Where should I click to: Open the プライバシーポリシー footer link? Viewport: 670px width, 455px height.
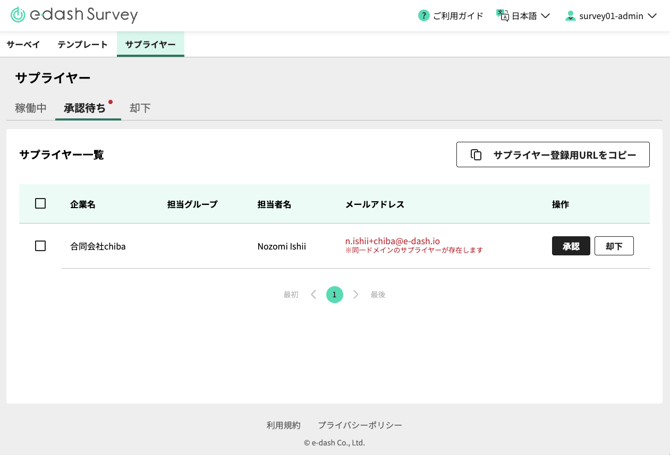(x=359, y=425)
